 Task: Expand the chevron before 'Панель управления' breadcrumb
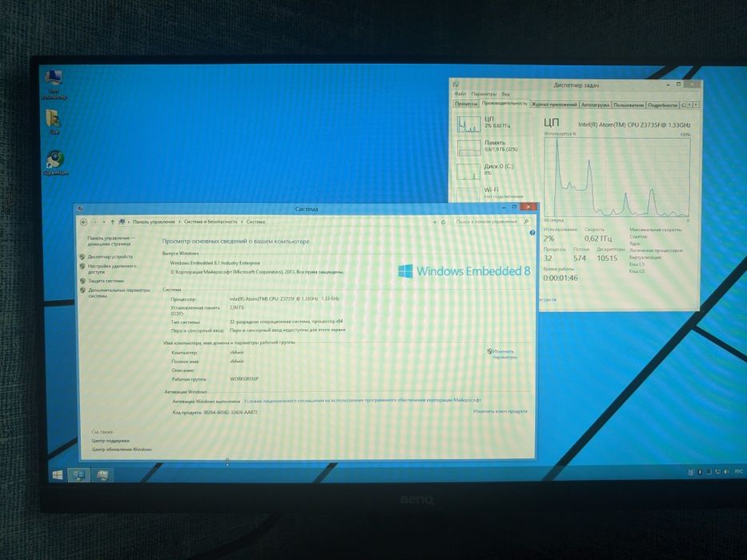coord(129,222)
